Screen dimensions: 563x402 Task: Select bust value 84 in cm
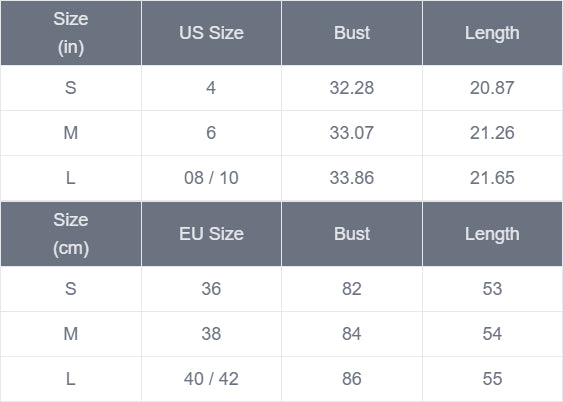pos(352,334)
